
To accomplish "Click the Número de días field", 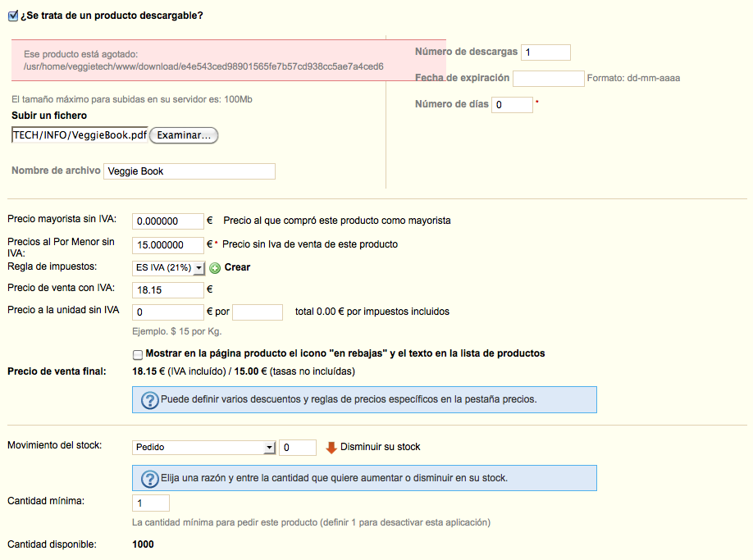I will (512, 105).
